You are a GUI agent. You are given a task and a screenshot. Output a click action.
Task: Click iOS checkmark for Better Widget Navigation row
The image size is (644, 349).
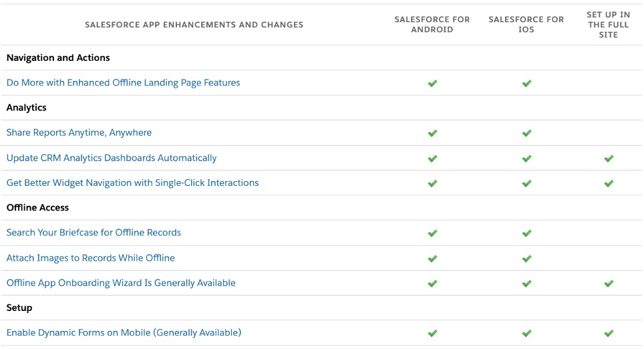click(x=527, y=183)
